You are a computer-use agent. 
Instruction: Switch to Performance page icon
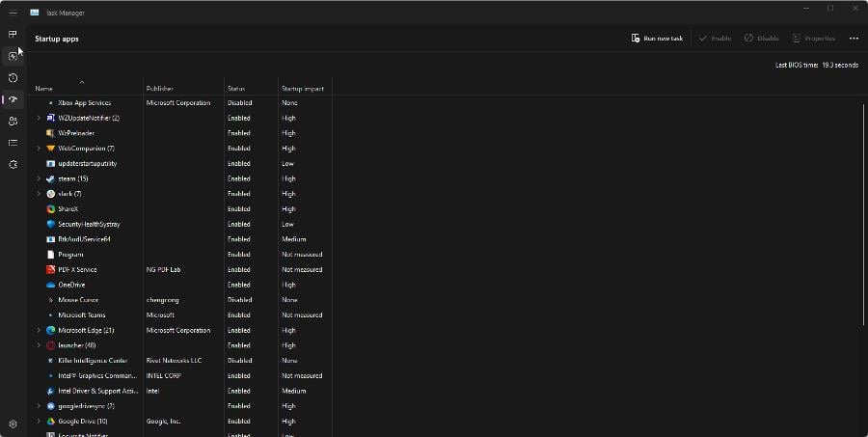point(13,56)
